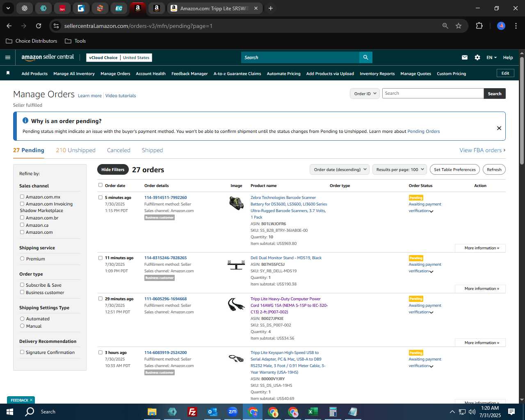Check the Amazon.com.mx sales channel filter
Viewport: 525px width, 420px height.
[x=22, y=196]
